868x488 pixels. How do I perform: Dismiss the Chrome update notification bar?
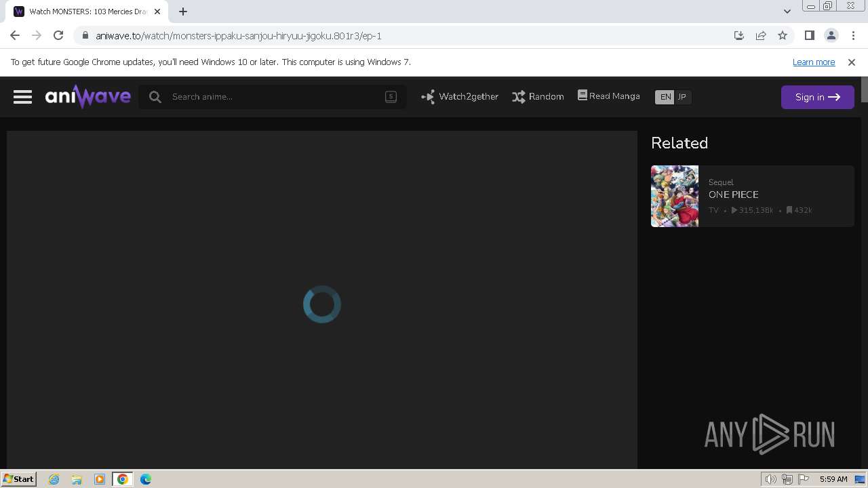[852, 62]
